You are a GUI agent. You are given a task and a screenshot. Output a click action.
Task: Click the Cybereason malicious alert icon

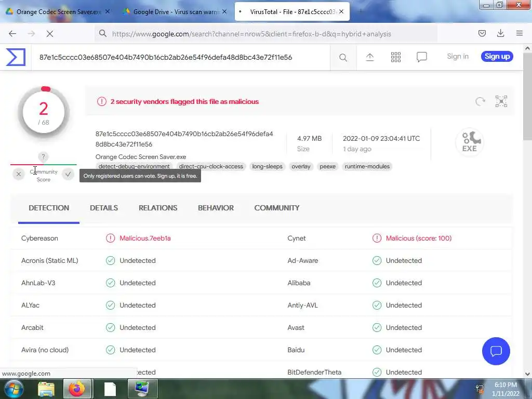tap(110, 238)
